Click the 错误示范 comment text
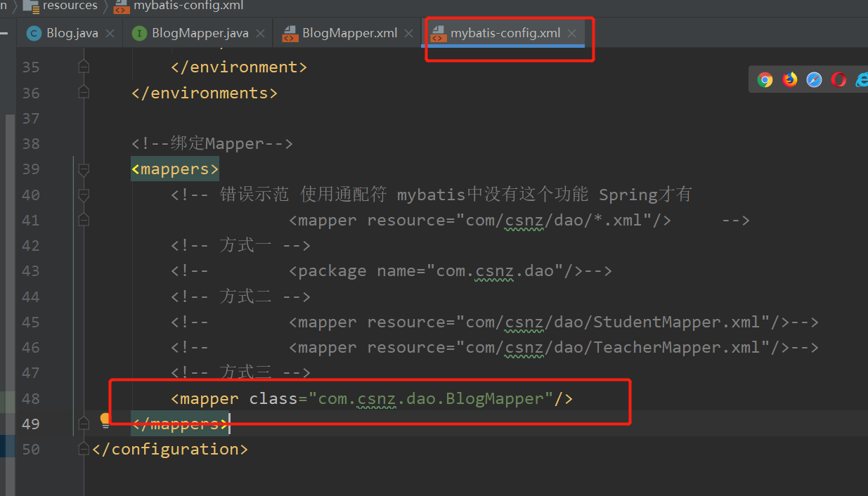Screen dimensions: 868x496 [254, 195]
